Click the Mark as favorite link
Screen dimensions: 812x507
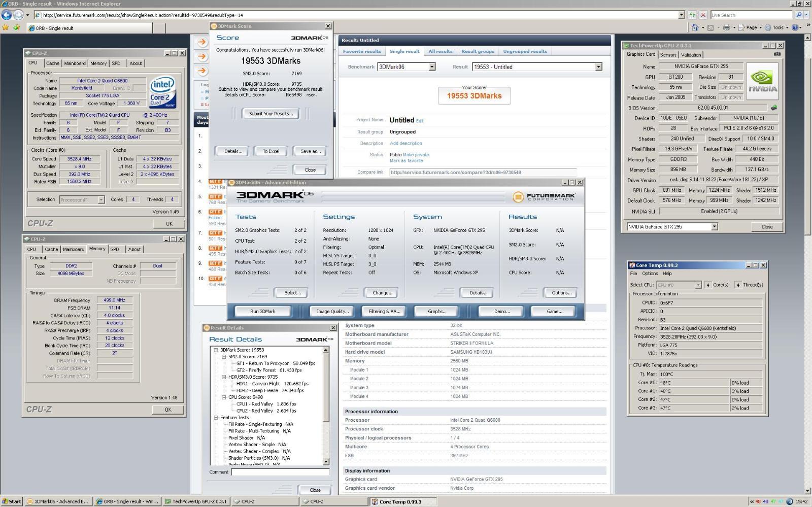tap(406, 161)
